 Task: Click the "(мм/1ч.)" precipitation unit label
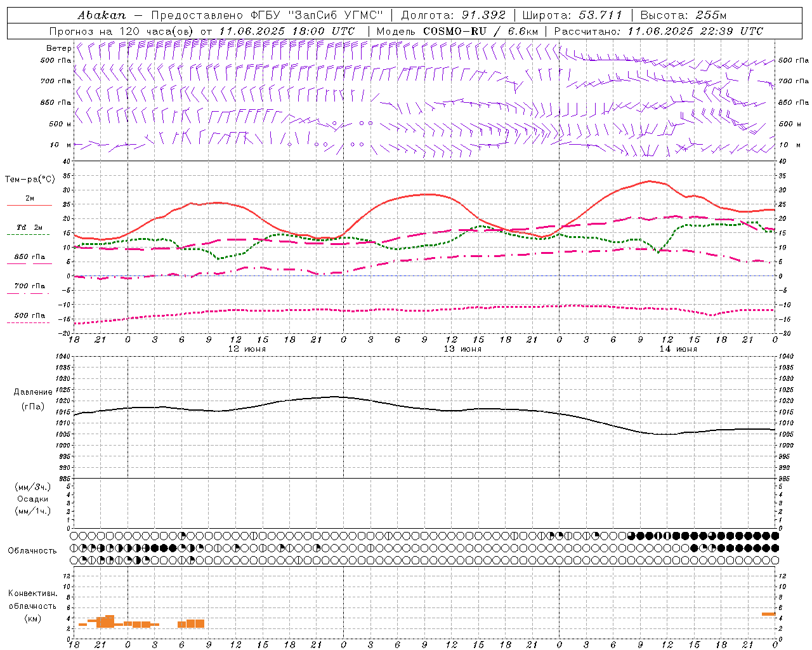click(33, 511)
